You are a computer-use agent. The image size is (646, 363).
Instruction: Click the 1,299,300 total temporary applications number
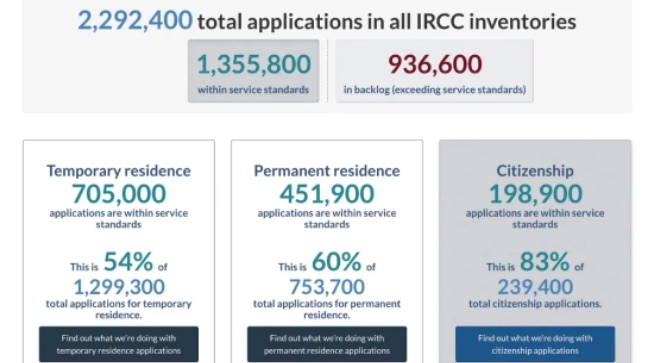pyautogui.click(x=119, y=287)
